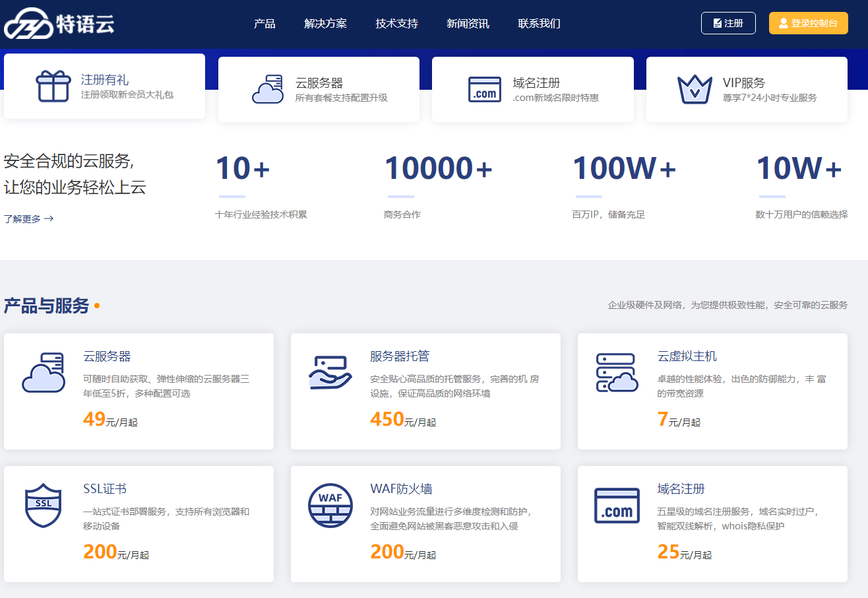
Task: Click the pencil icon in 注册 button
Action: point(718,23)
